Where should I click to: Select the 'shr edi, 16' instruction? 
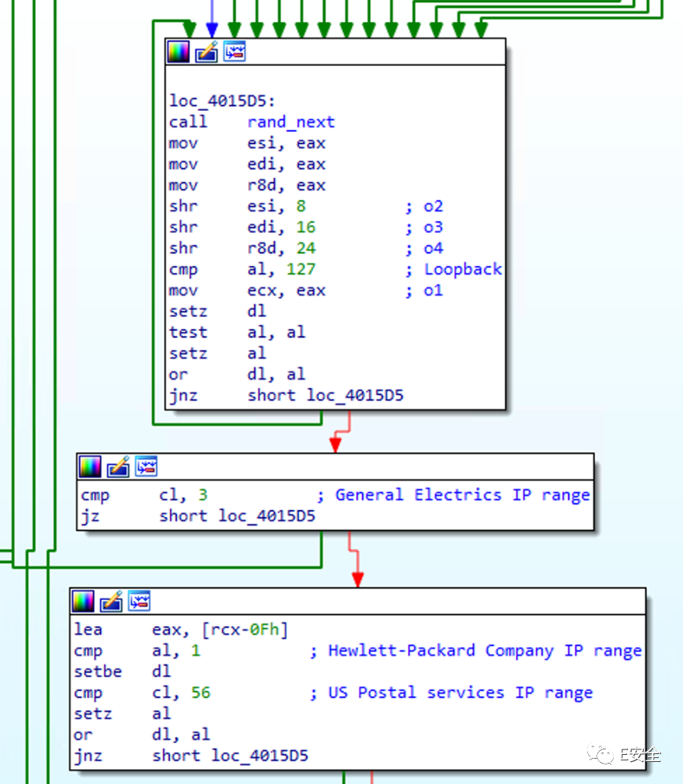[x=242, y=227]
